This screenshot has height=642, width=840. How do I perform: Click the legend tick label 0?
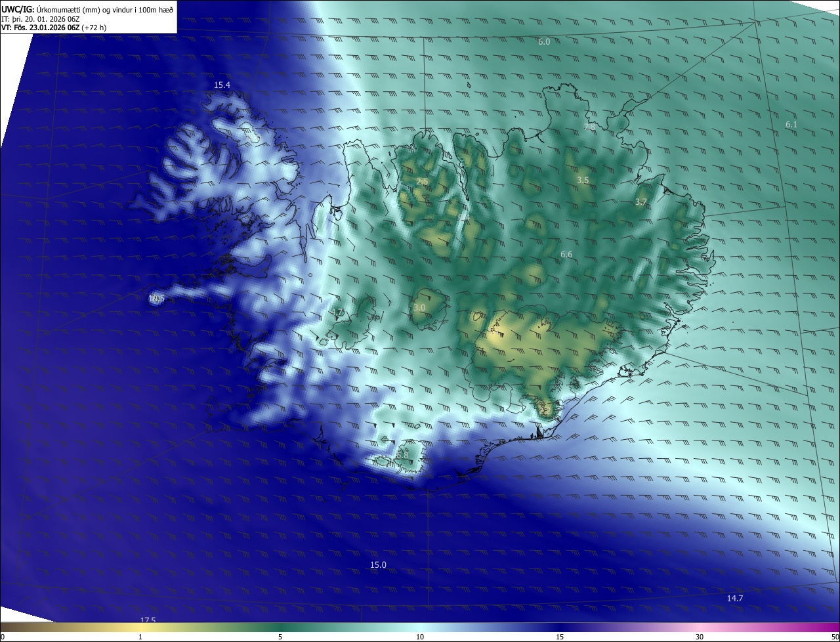[3, 637]
